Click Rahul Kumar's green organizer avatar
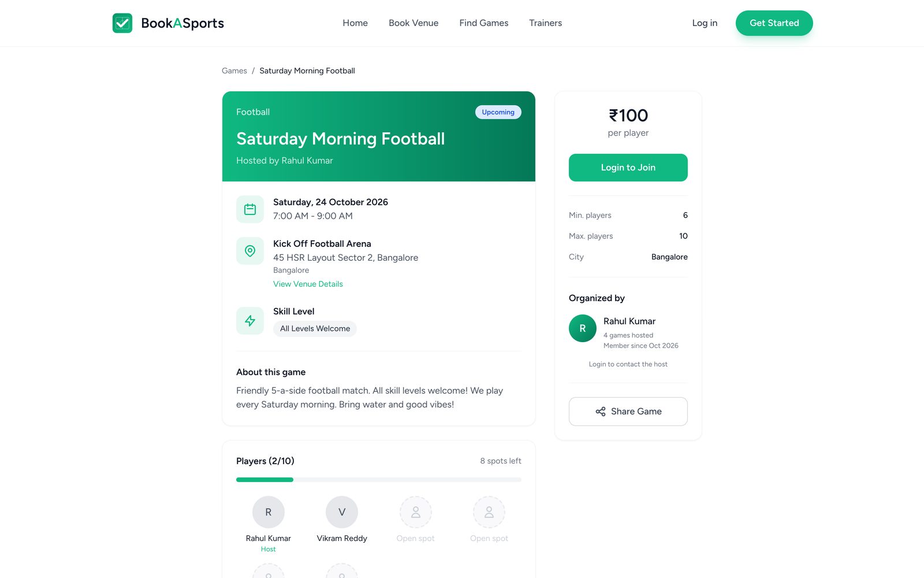Viewport: 924px width, 578px height. tap(583, 328)
